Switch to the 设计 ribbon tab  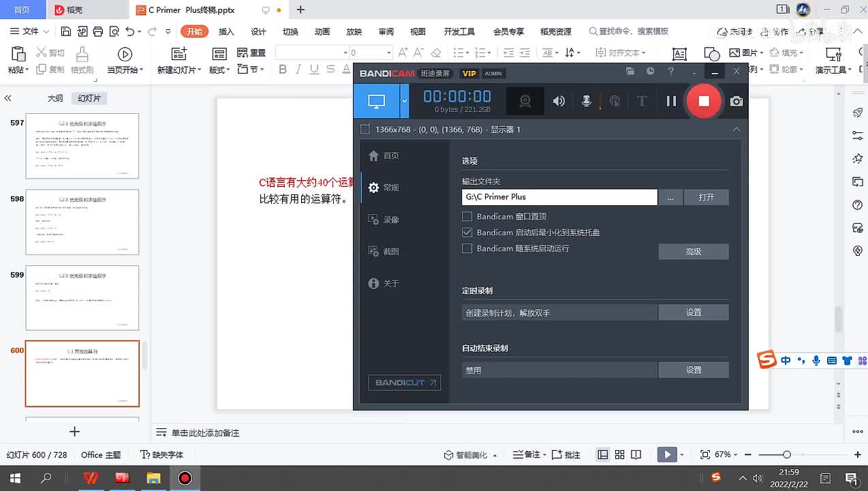coord(258,31)
